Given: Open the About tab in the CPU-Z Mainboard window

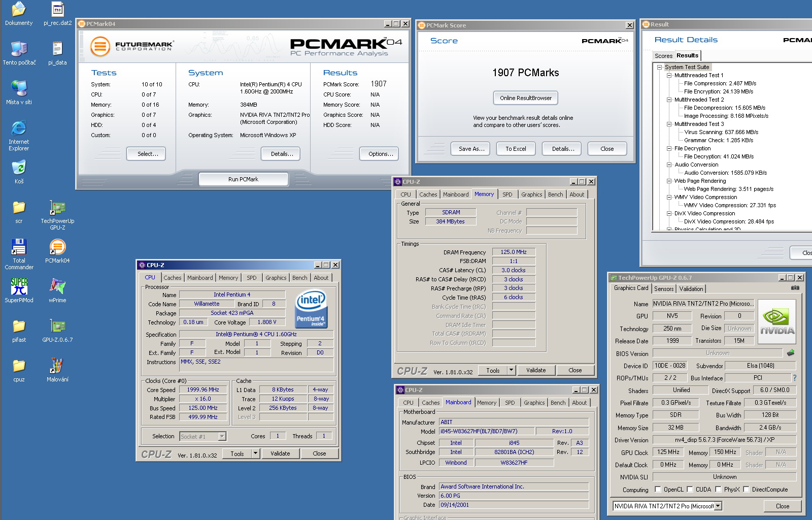Looking at the screenshot, I should [x=580, y=403].
